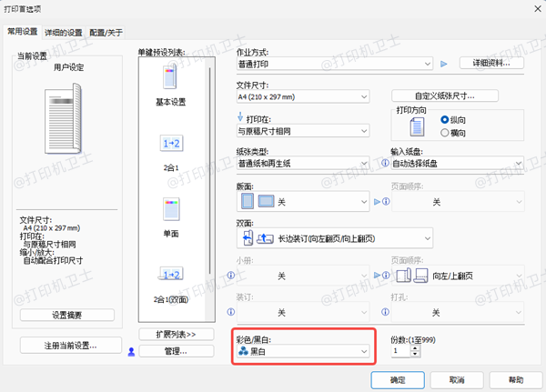Select 横向 landscape orientation

[x=445, y=132]
